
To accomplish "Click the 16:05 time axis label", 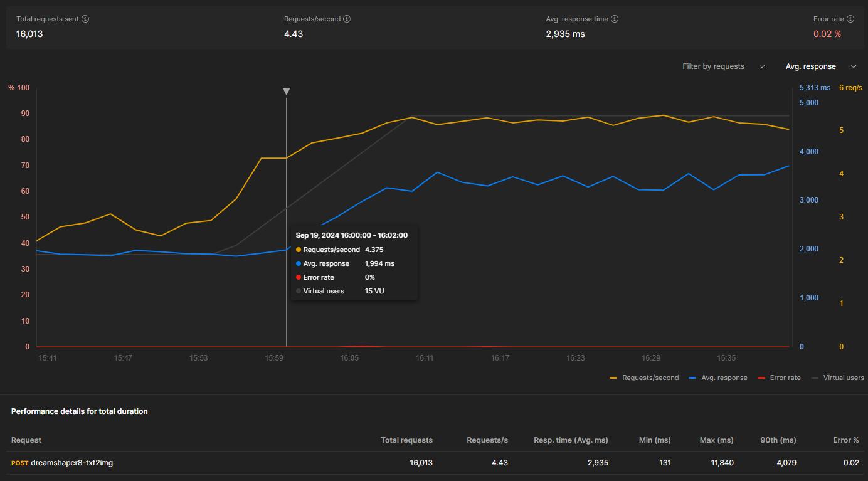I will pos(349,358).
